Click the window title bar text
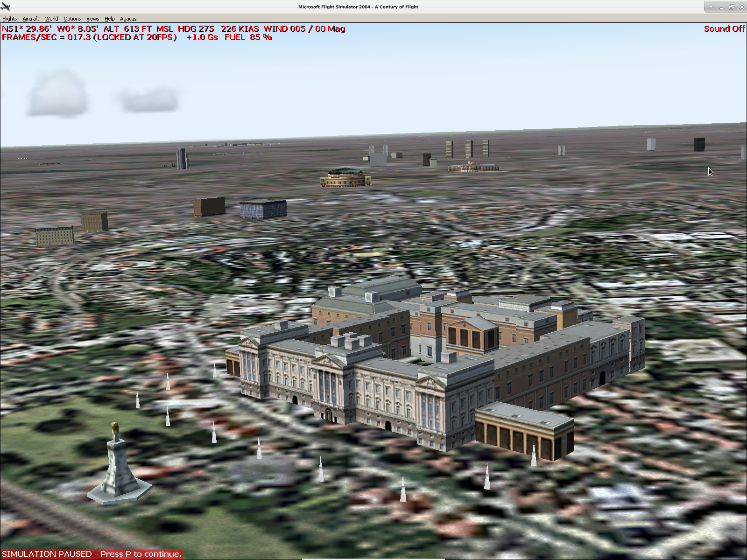The height and width of the screenshot is (560, 747). [358, 7]
